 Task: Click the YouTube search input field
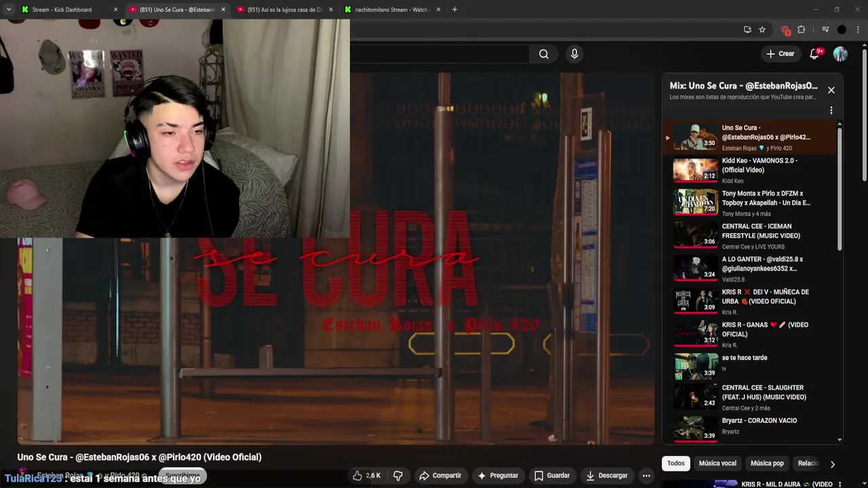coord(439,54)
